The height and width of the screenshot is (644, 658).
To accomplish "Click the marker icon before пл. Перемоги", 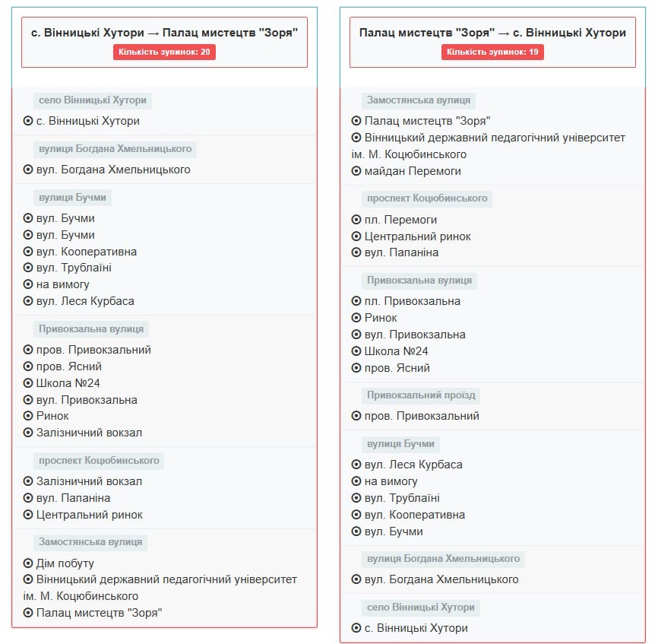I will point(356,220).
